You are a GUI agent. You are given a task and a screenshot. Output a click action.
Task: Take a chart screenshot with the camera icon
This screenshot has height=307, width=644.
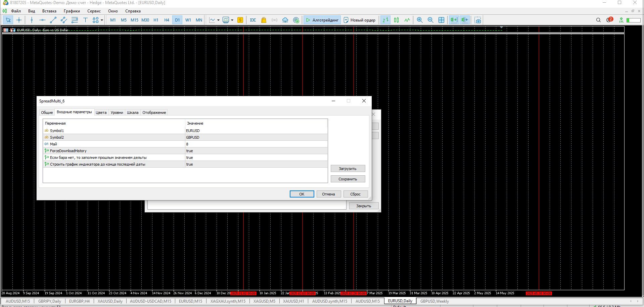[x=478, y=20]
